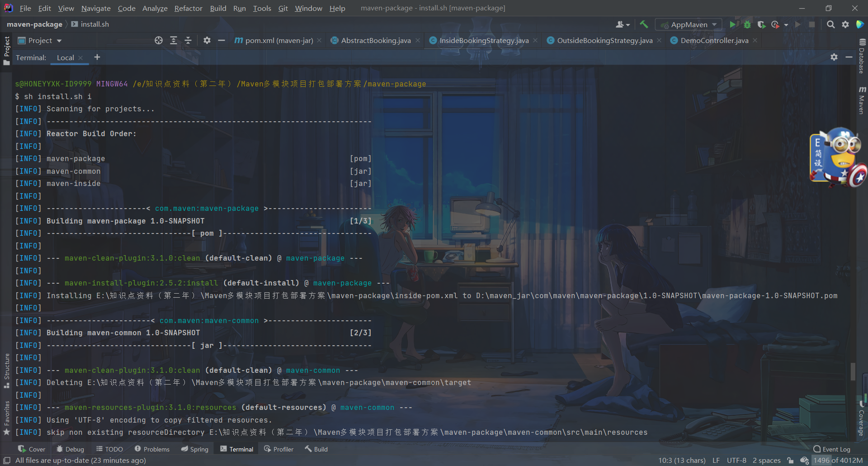The image size is (868, 466).
Task: Build the project with the hammer icon
Action: click(x=644, y=24)
